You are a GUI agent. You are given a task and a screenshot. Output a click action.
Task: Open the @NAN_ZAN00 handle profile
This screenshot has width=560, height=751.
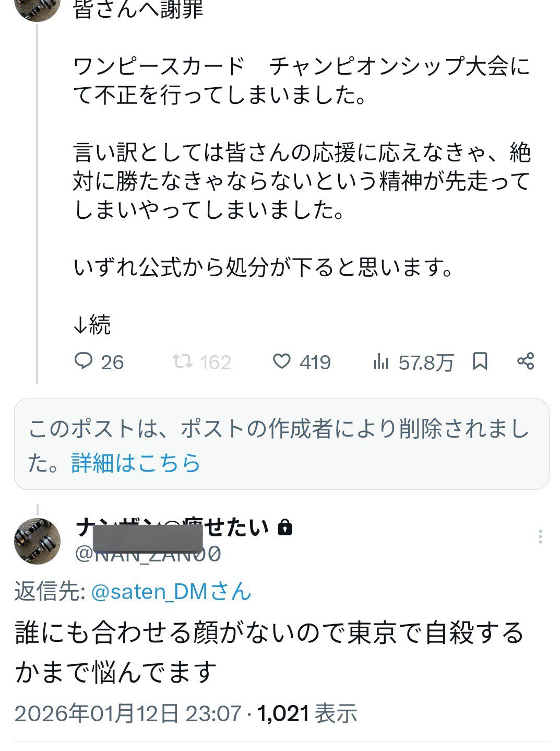[x=148, y=554]
